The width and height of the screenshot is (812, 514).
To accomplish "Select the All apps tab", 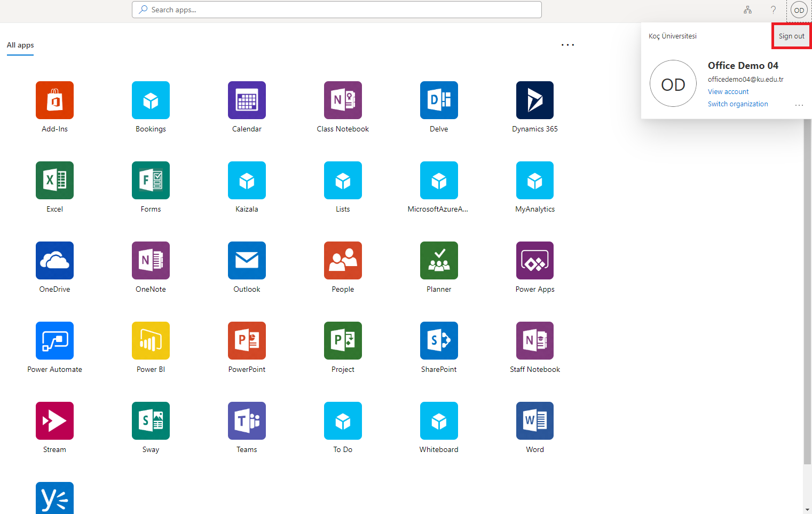I will [x=20, y=45].
